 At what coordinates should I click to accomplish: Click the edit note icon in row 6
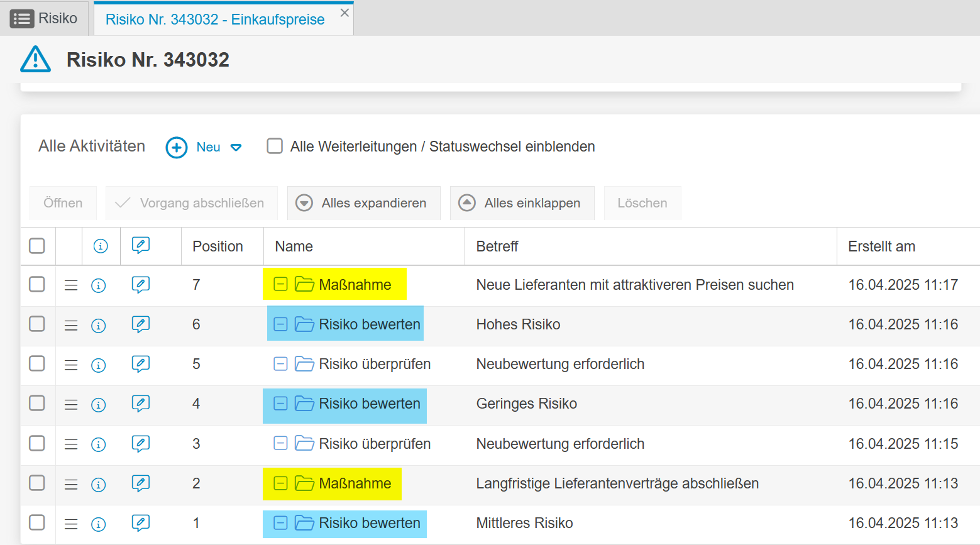point(140,324)
